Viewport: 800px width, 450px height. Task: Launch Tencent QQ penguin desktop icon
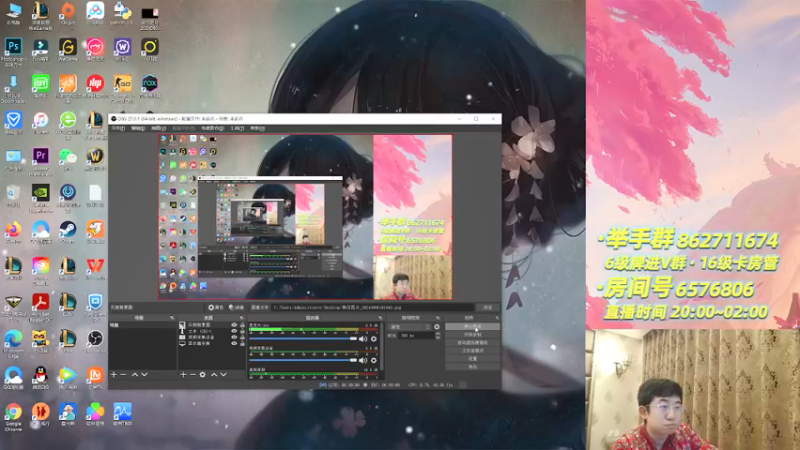[x=41, y=375]
